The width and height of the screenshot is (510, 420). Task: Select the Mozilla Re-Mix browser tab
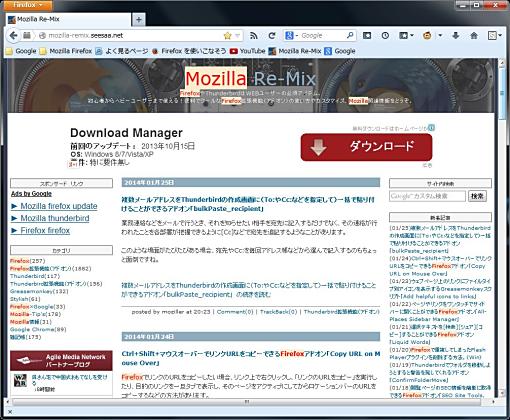(x=68, y=20)
